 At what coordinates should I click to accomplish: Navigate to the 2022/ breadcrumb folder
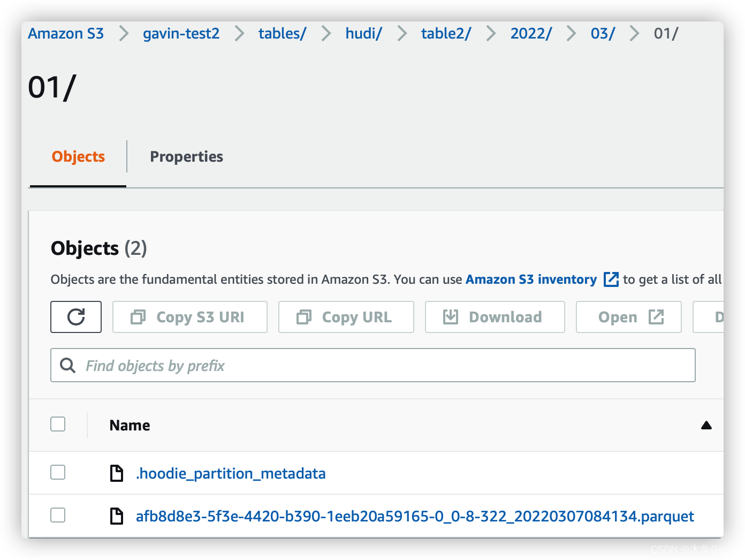pos(531,33)
